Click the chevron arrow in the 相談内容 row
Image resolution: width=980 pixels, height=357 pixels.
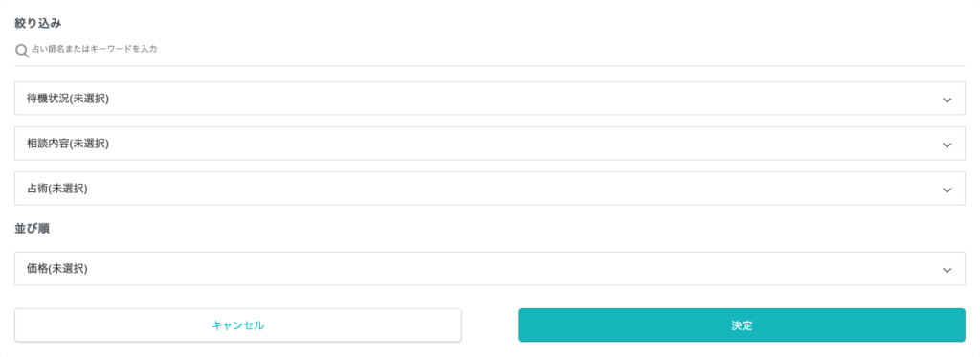point(947,145)
